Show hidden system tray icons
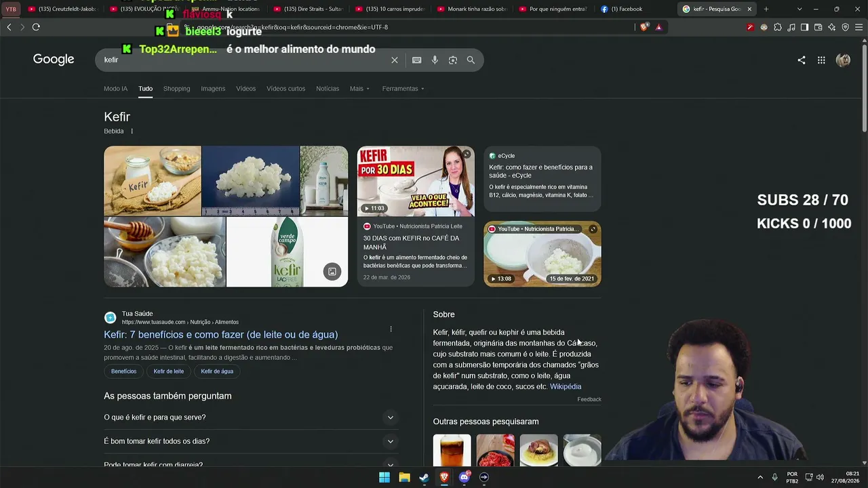The height and width of the screenshot is (488, 868). (760, 477)
